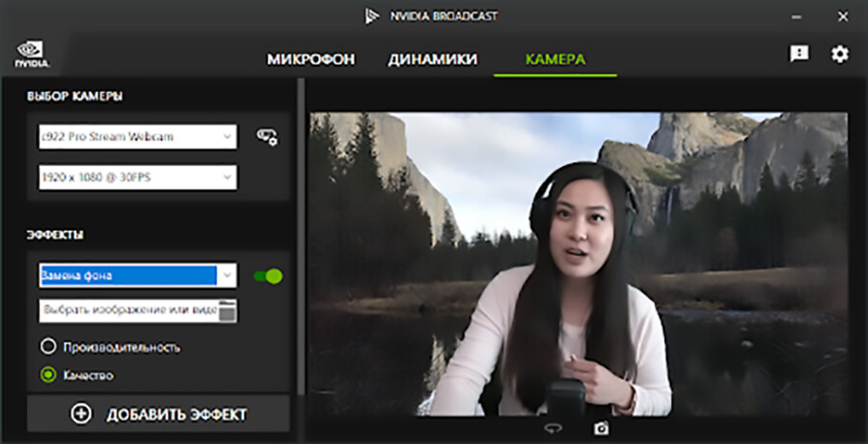
Task: Click the NVIDIA logo
Action: pos(32,54)
